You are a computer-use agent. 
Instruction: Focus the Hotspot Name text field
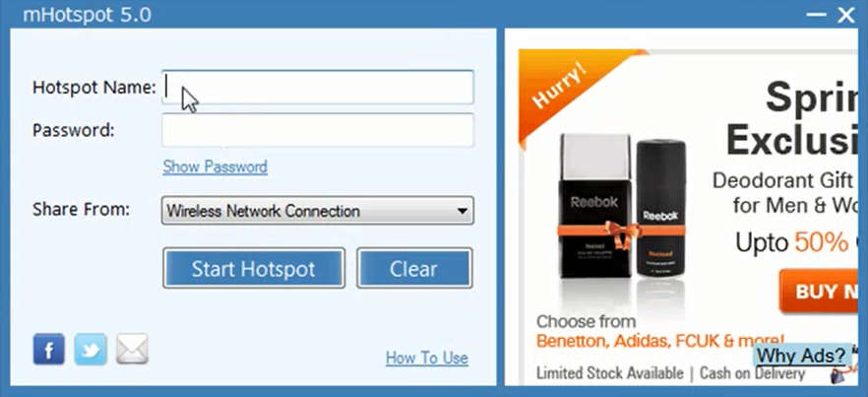pos(318,87)
